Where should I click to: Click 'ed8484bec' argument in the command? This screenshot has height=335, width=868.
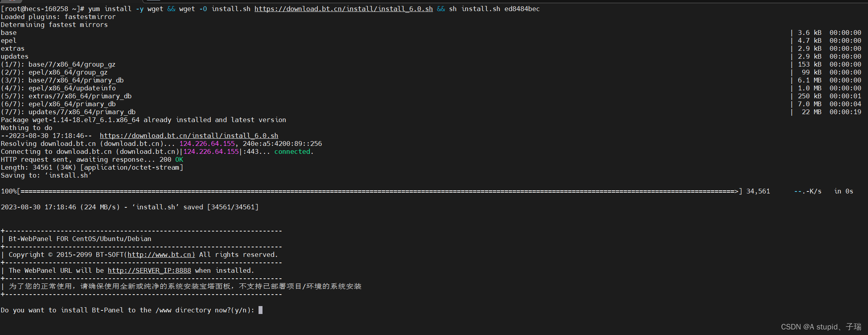(x=522, y=9)
